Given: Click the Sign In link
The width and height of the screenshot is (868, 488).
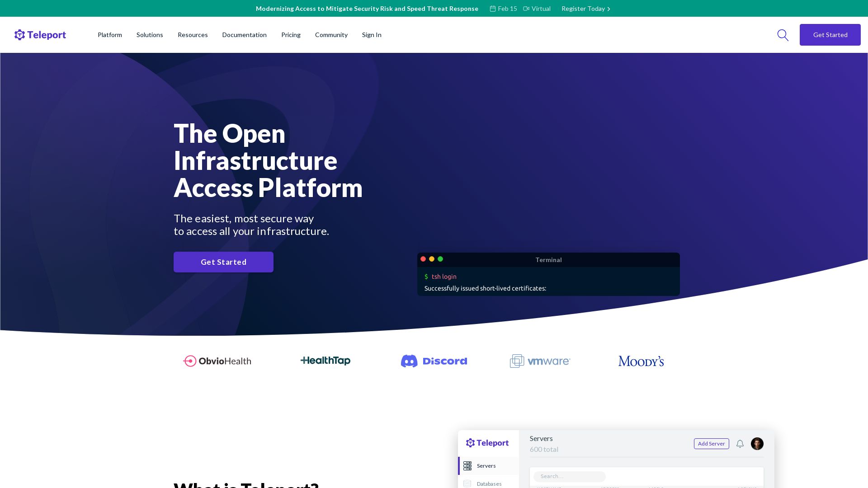Looking at the screenshot, I should click(372, 35).
